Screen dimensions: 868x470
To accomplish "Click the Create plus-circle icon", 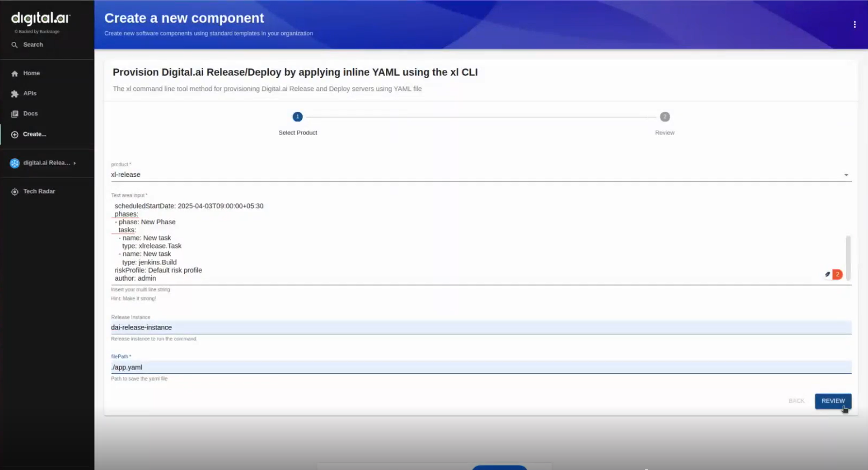I will click(x=15, y=134).
